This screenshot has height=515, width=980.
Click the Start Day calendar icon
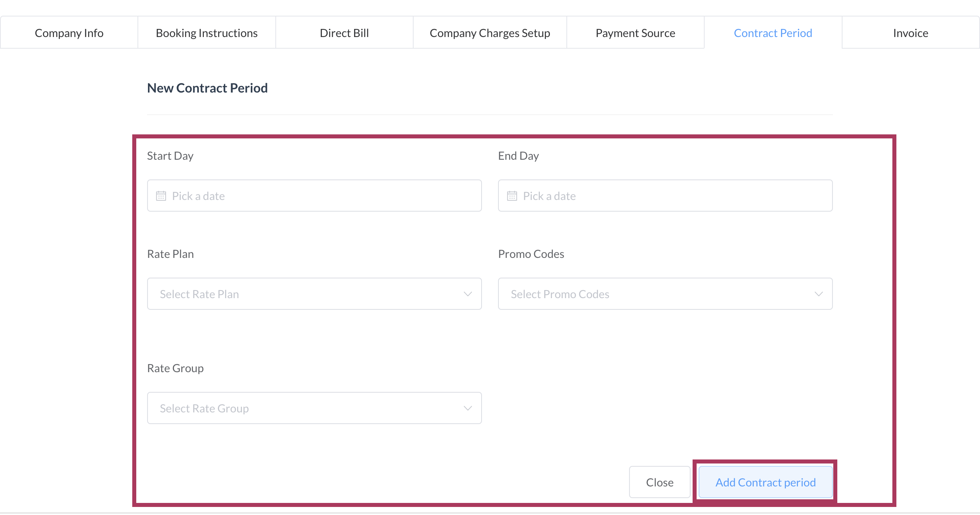click(161, 196)
